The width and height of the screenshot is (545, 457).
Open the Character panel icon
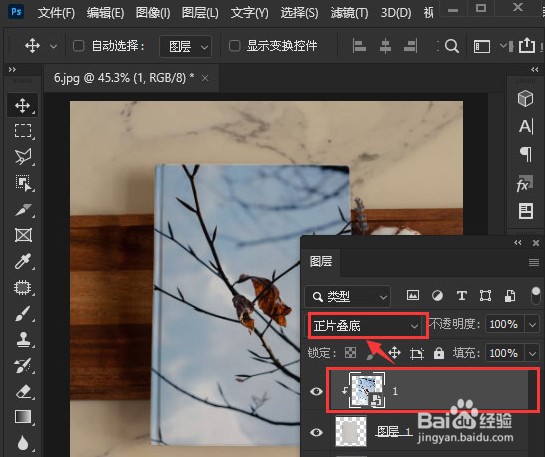(526, 126)
